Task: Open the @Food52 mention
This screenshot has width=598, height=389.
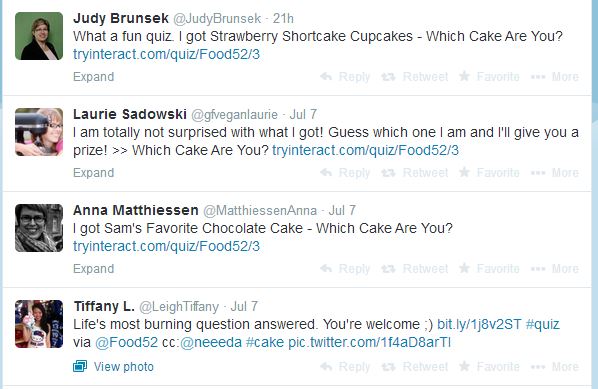Action: click(x=126, y=342)
